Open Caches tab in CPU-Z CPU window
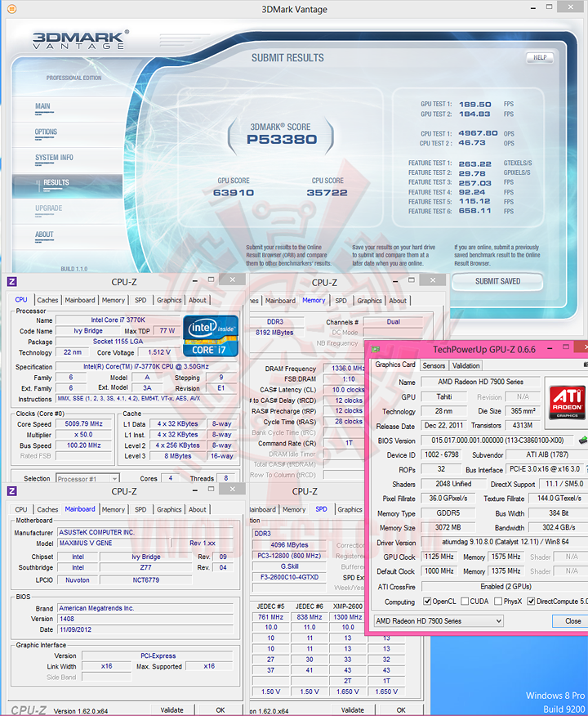The image size is (588, 716). point(47,300)
